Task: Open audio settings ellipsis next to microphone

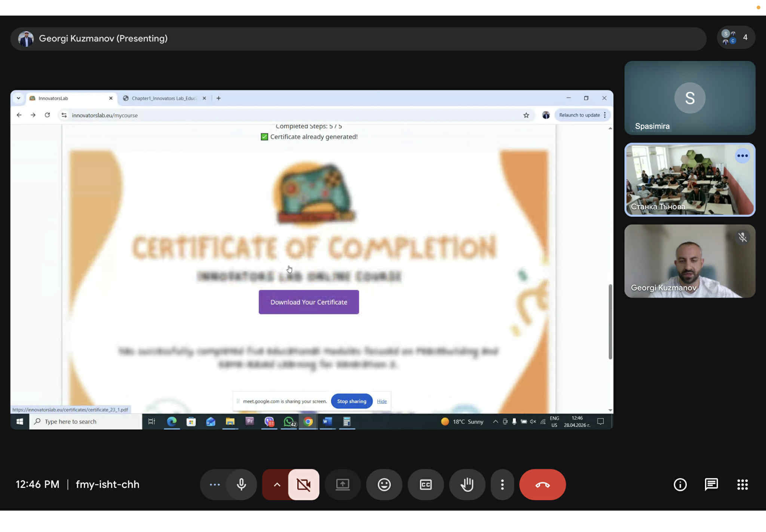Action: 215,485
